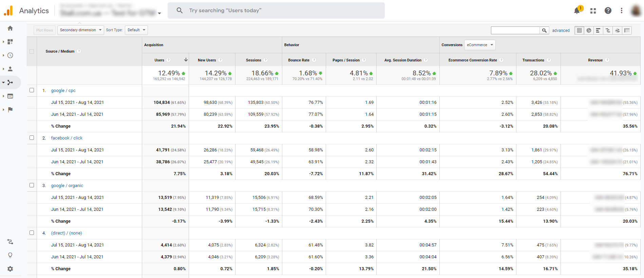The width and height of the screenshot is (644, 278).
Task: Click the user account avatar
Action: (x=636, y=11)
